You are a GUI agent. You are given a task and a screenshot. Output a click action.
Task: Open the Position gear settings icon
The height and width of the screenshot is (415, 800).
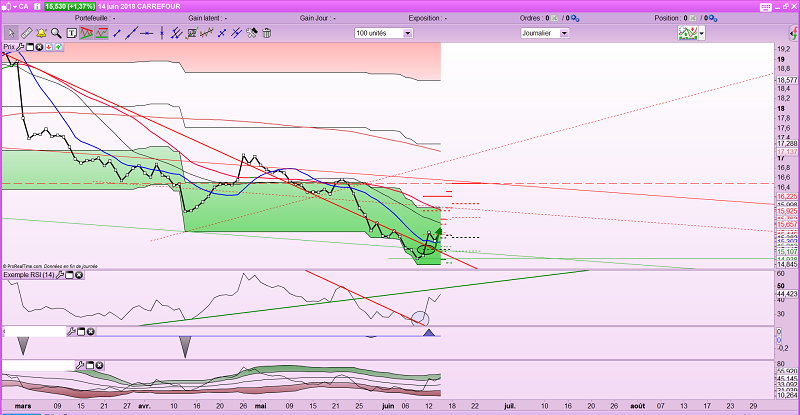click(x=713, y=18)
